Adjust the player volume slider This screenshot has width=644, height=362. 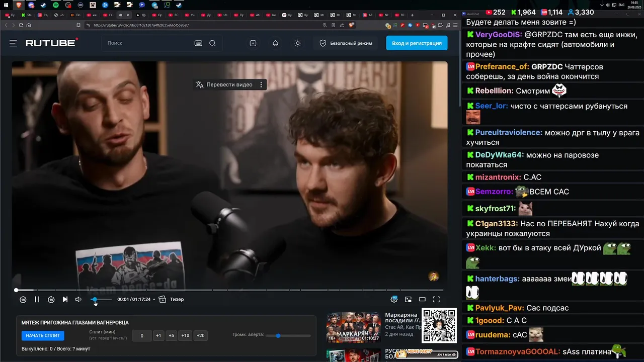(101, 299)
